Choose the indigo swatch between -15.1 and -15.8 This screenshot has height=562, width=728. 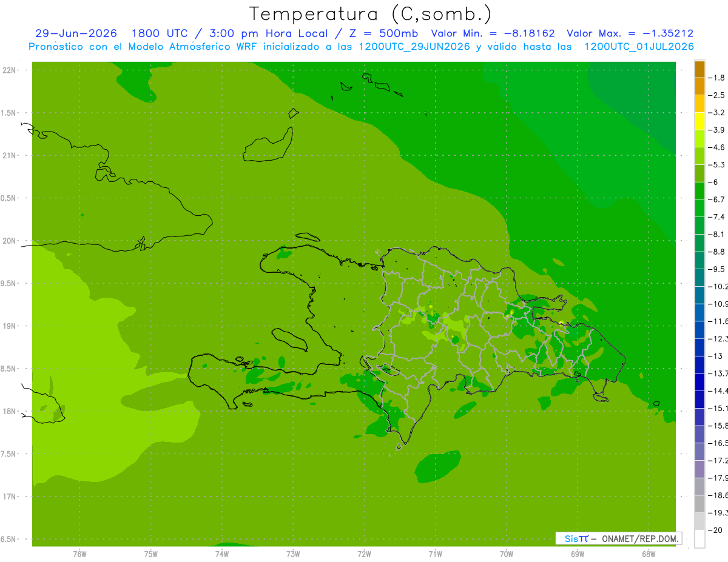(x=699, y=416)
